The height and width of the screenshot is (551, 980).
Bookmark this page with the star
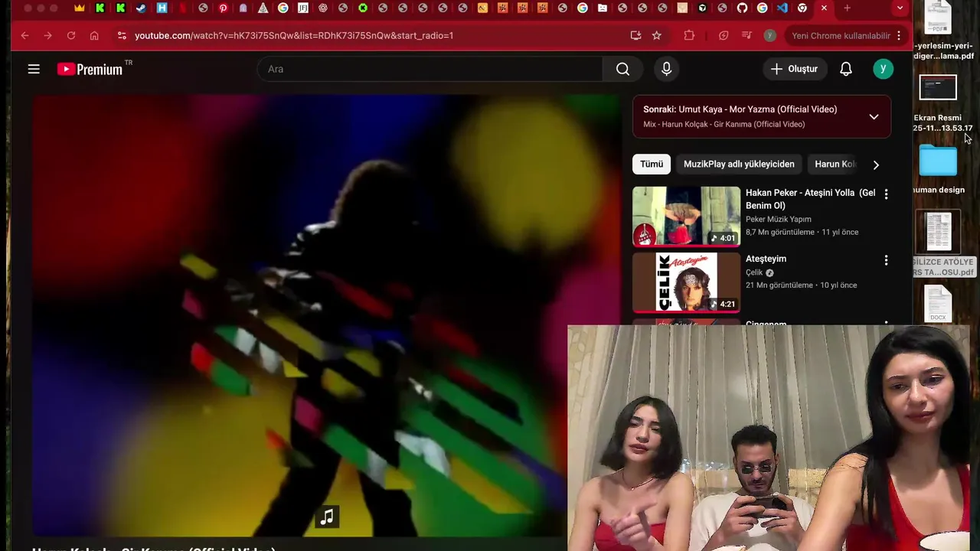(656, 35)
